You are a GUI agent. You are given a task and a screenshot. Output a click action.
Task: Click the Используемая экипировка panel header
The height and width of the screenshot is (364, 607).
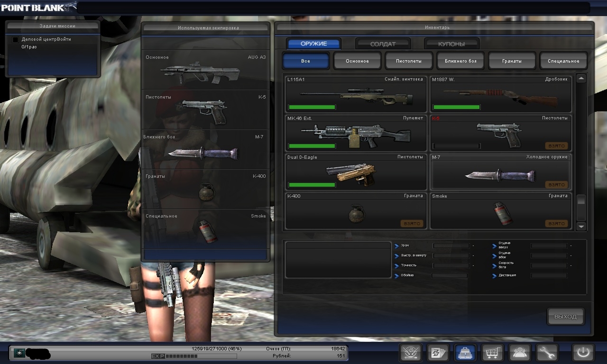click(206, 28)
